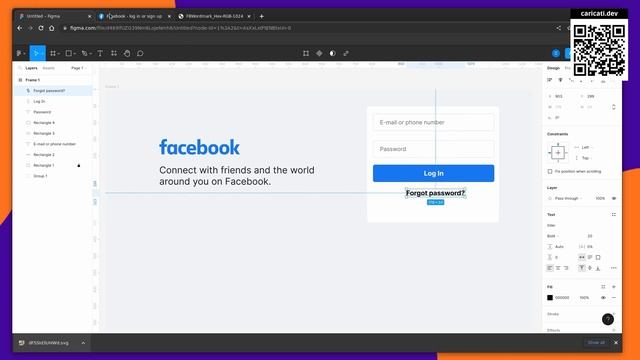Enable Fix position when scrolling

coord(550,171)
